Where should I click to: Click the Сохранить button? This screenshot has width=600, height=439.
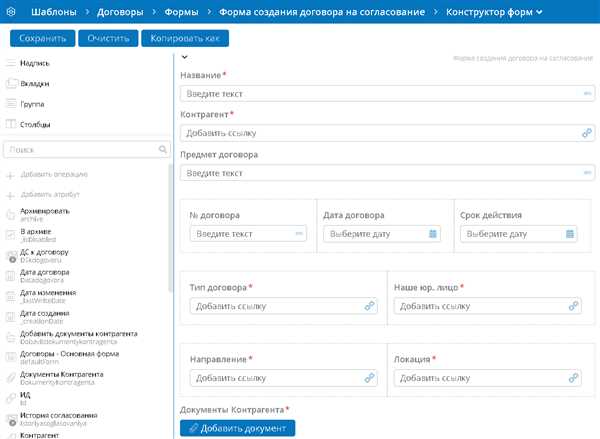point(42,38)
